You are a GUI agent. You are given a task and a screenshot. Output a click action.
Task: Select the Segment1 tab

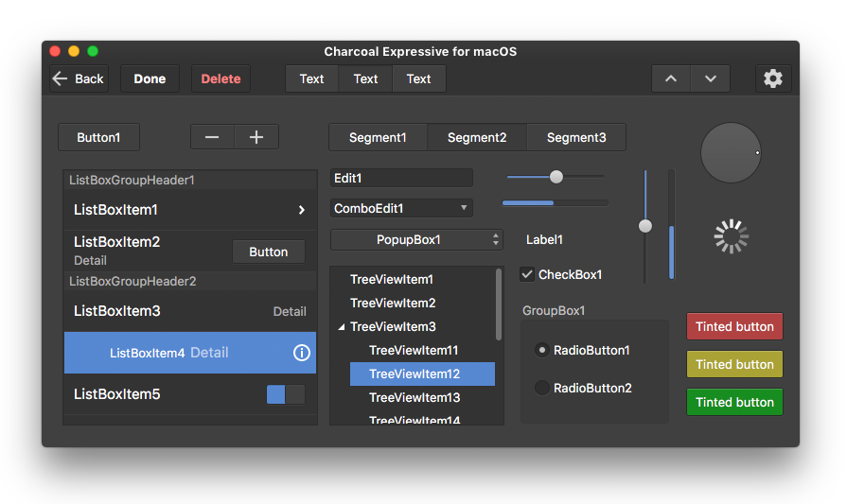[378, 138]
